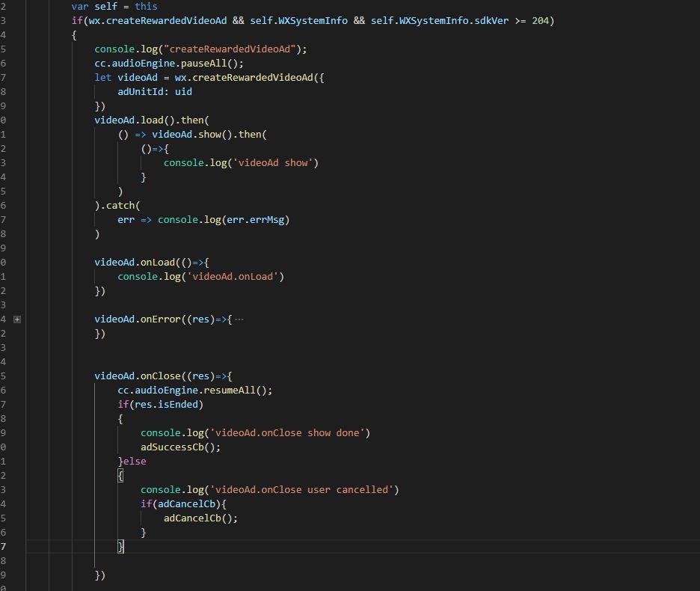This screenshot has width=700, height=591.
Task: Click the videoAd.show() call
Action: (192, 135)
